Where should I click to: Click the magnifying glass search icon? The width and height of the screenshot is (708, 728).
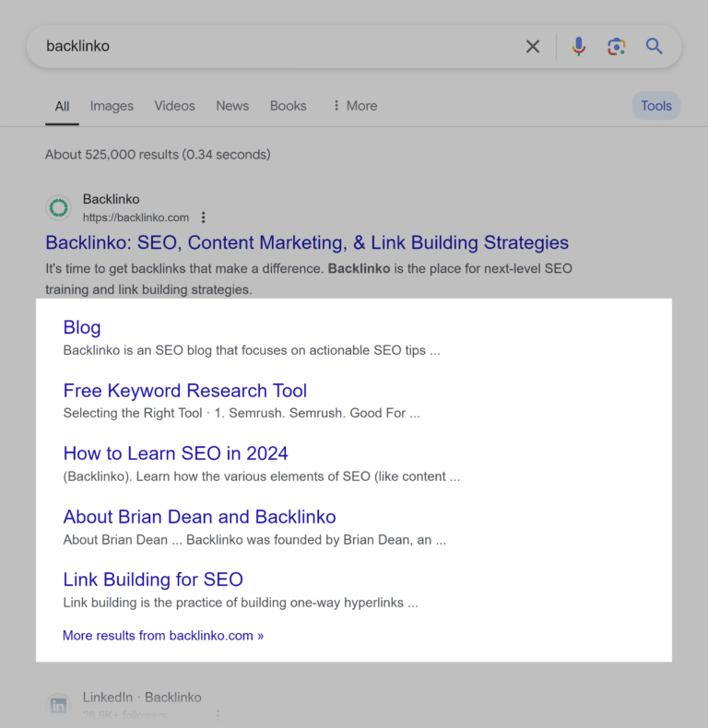655,46
